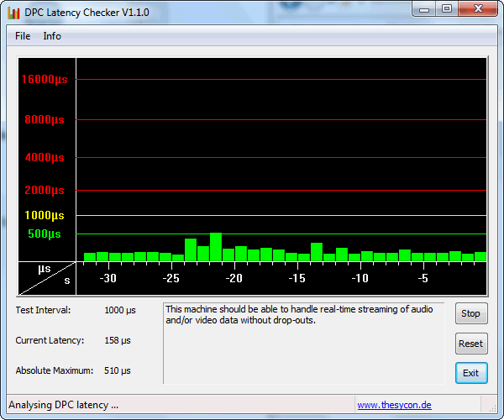This screenshot has height=420, width=504.
Task: Click the DPC Latency Checker title bar icon
Action: [x=13, y=13]
